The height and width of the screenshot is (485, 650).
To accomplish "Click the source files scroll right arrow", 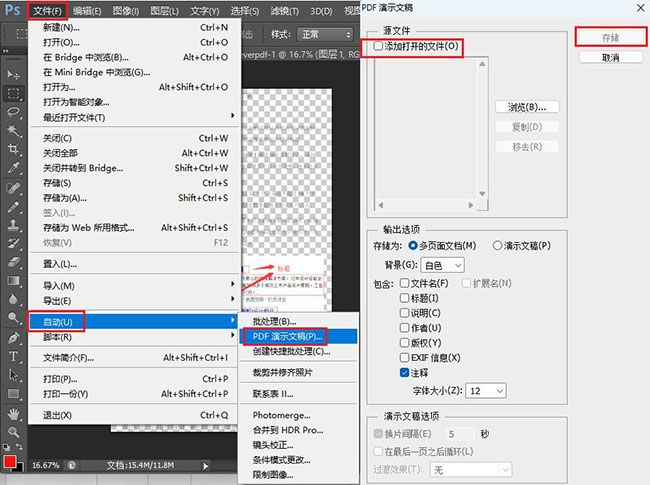I will pos(471,205).
